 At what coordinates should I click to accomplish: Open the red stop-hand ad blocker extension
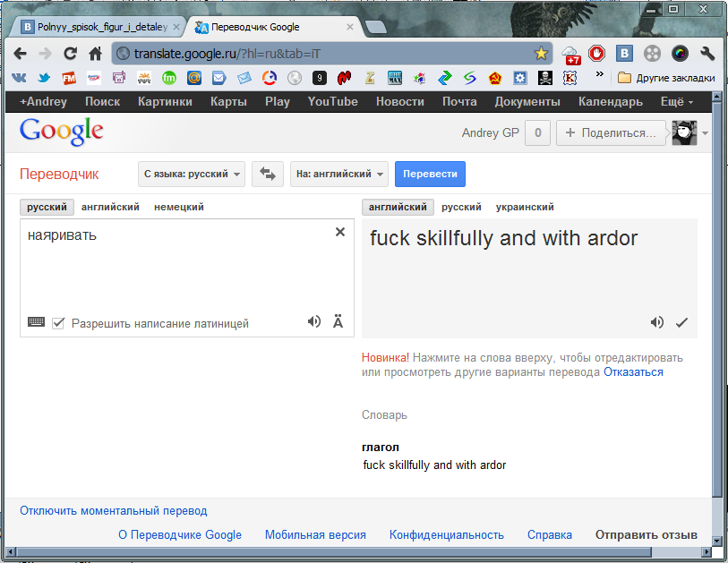(x=596, y=54)
